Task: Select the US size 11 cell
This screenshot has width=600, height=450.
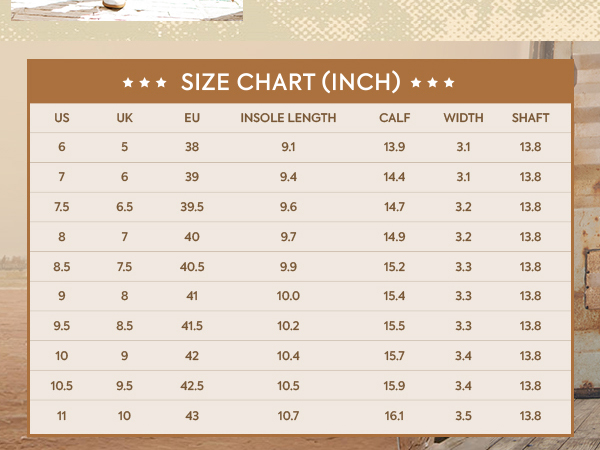Action: pos(62,416)
